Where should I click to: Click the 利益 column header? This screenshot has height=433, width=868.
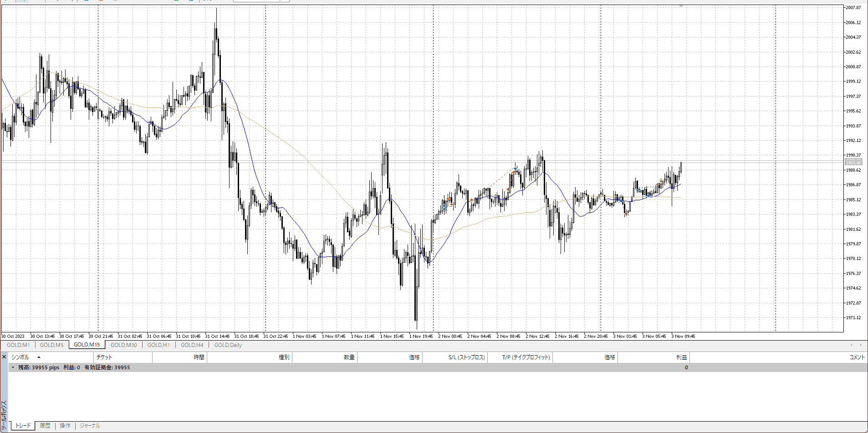[x=681, y=357]
